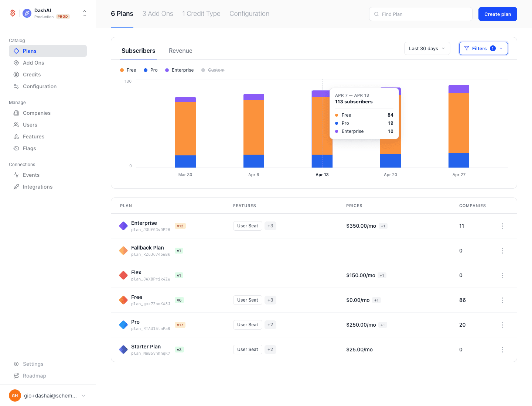
Task: Click the Schematic logo icon
Action: click(x=13, y=13)
